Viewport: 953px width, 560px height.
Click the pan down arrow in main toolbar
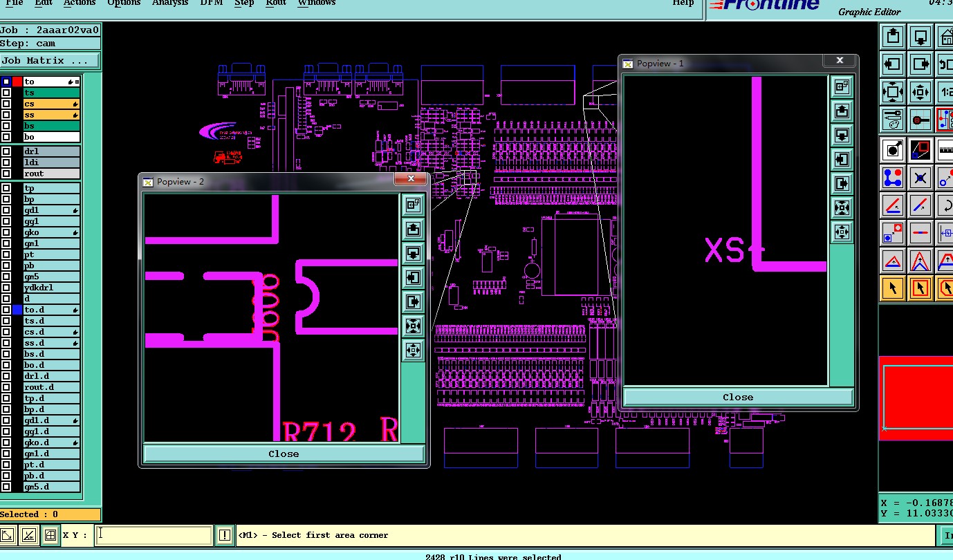point(920,37)
